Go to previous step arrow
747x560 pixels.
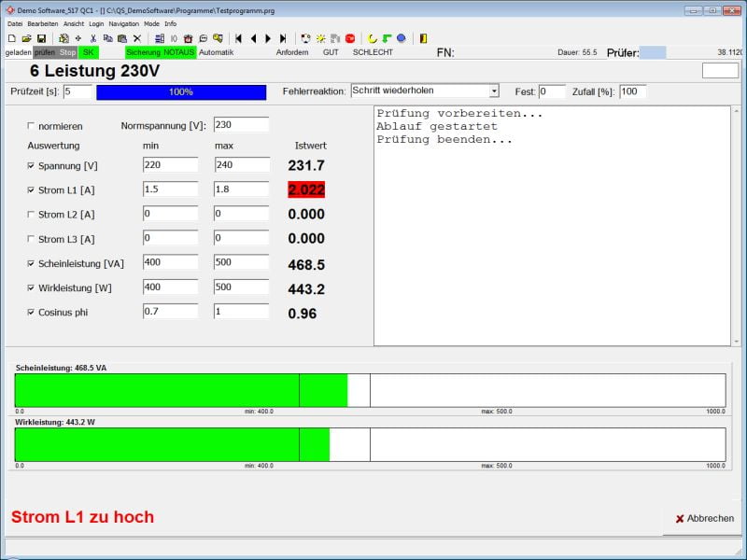pos(253,38)
